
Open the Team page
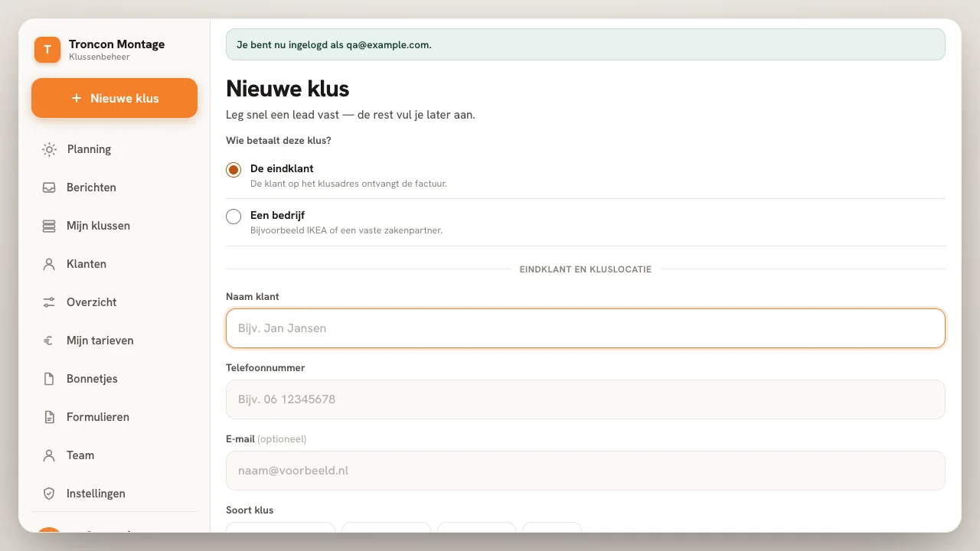pos(114,455)
